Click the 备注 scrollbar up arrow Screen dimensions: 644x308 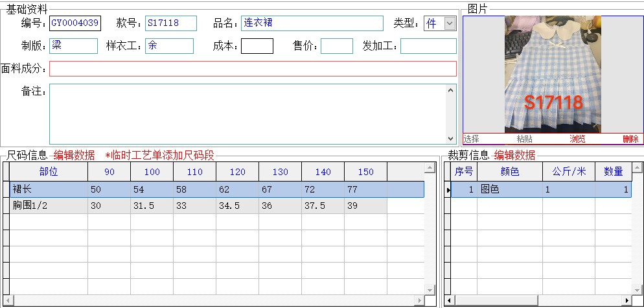450,89
